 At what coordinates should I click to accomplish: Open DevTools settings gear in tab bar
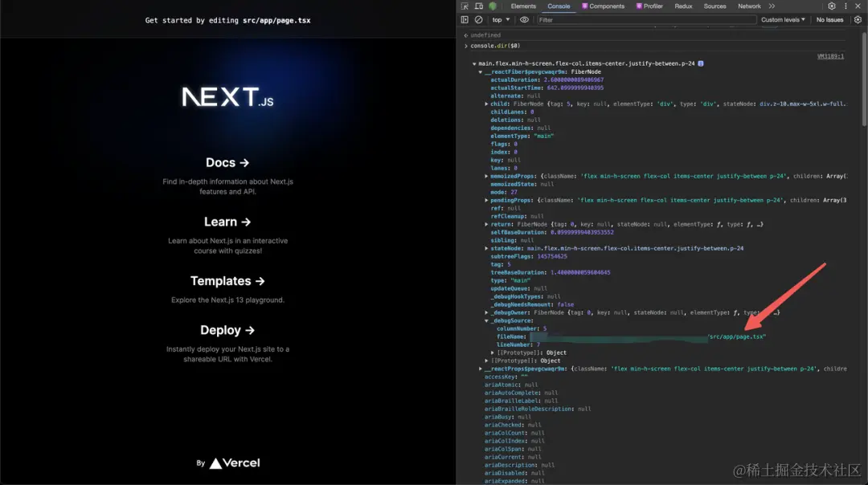[832, 6]
